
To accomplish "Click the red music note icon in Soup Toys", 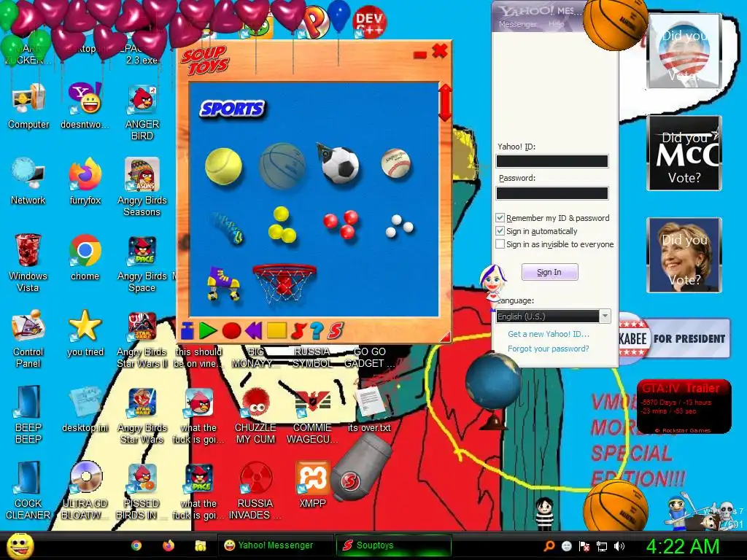I will click(x=298, y=330).
